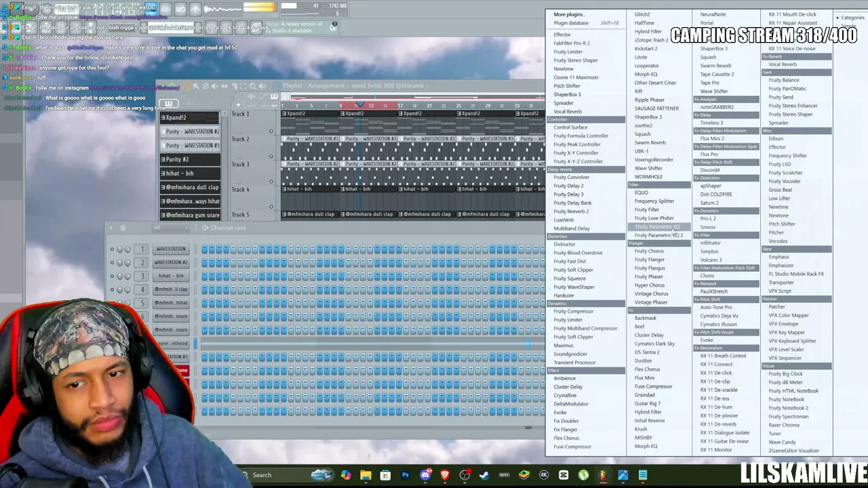The width and height of the screenshot is (868, 488).
Task: Pick Fruity Blood Overdrive plugin
Action: (578, 253)
